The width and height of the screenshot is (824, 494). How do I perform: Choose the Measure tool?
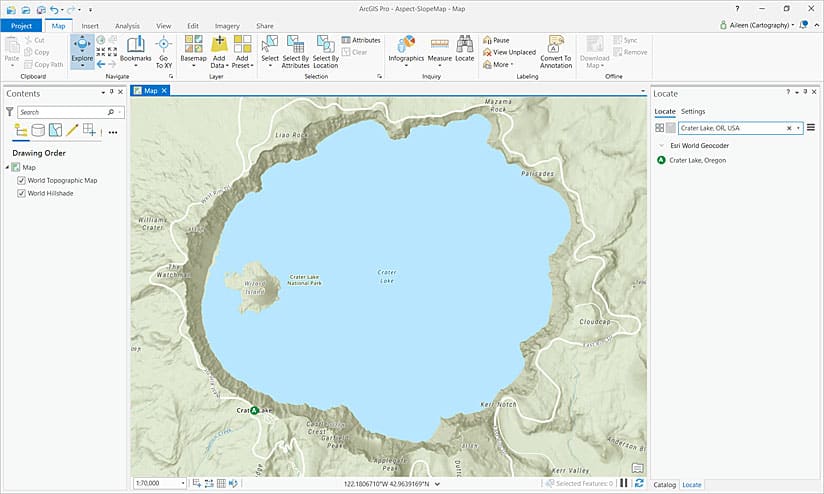pyautogui.click(x=440, y=52)
